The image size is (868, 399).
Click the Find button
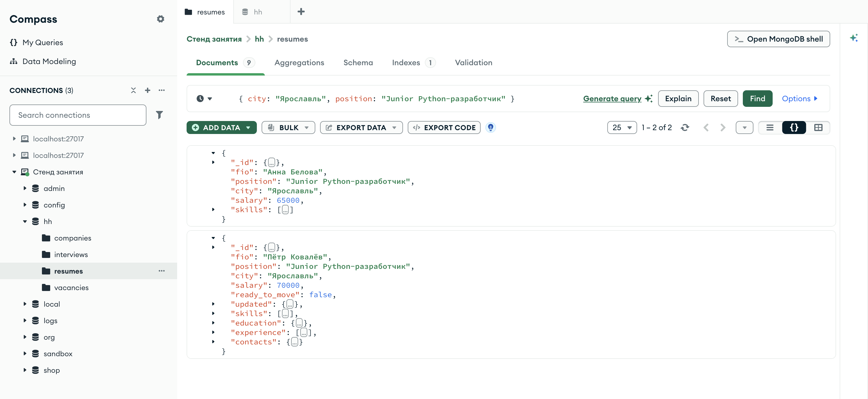(x=758, y=99)
